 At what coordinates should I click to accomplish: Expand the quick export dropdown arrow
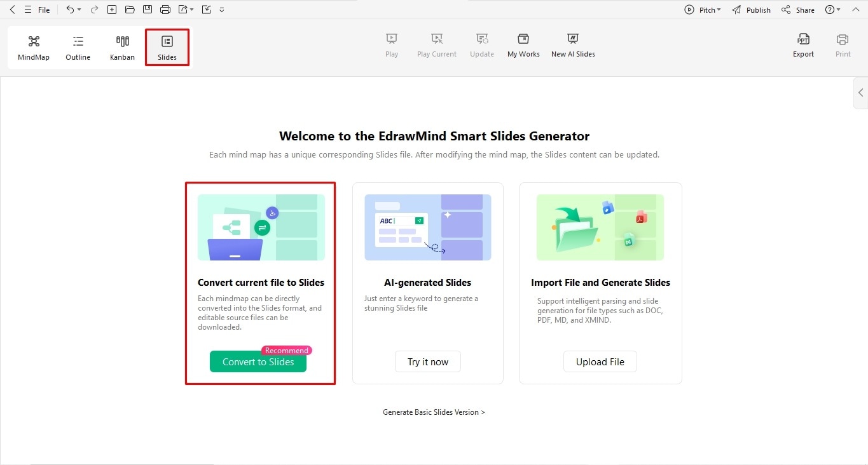click(191, 10)
